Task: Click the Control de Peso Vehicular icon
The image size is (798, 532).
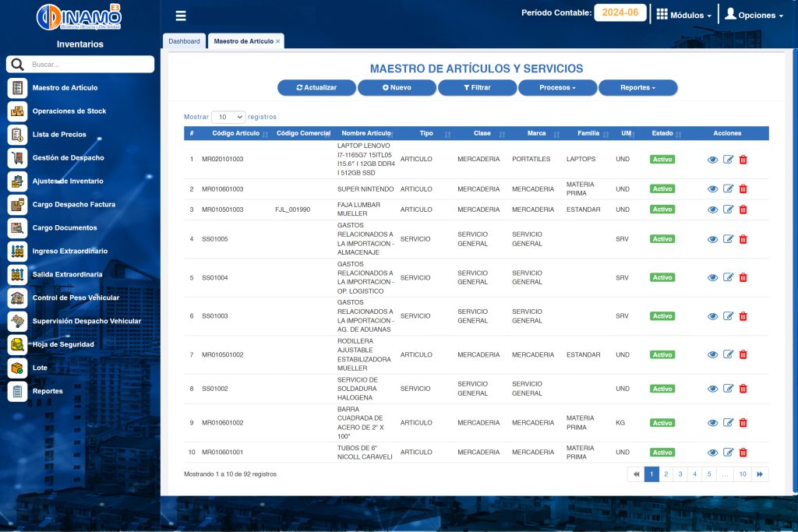Action: [17, 298]
